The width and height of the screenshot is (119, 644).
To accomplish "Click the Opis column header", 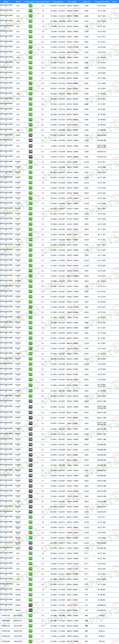I will (x=114, y=2).
